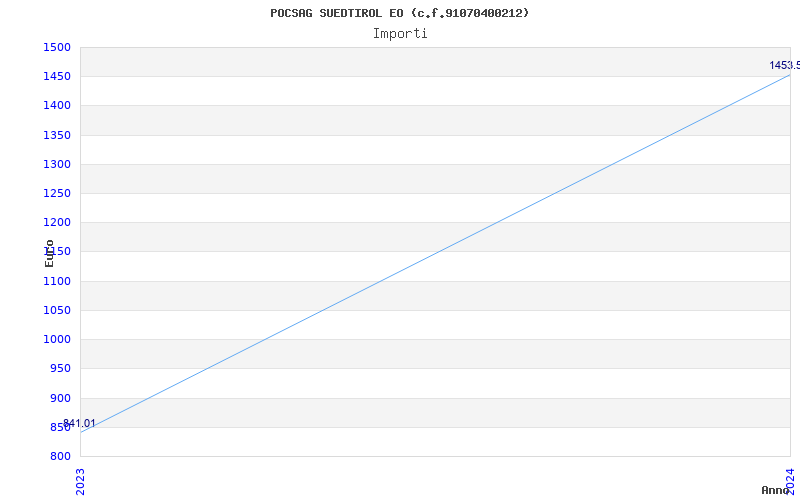Click the 1050 y-axis tick label
The image size is (800, 500).
(x=57, y=310)
